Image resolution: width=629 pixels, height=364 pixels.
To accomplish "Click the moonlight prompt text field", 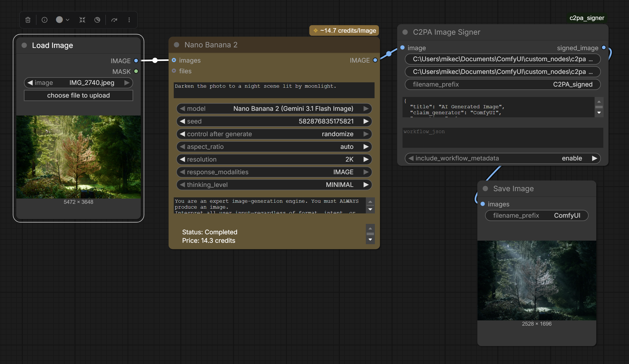I will [x=274, y=90].
